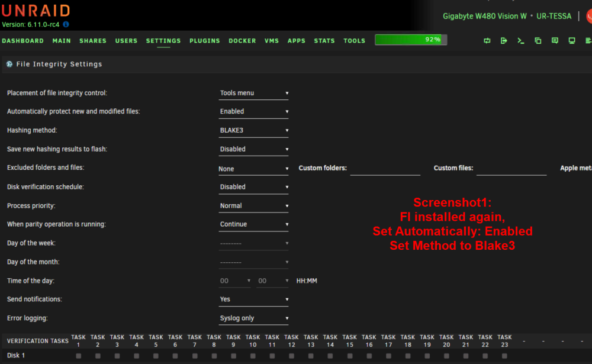Switch to the Docker tab
Viewport: 592px width, 364px height.
242,41
